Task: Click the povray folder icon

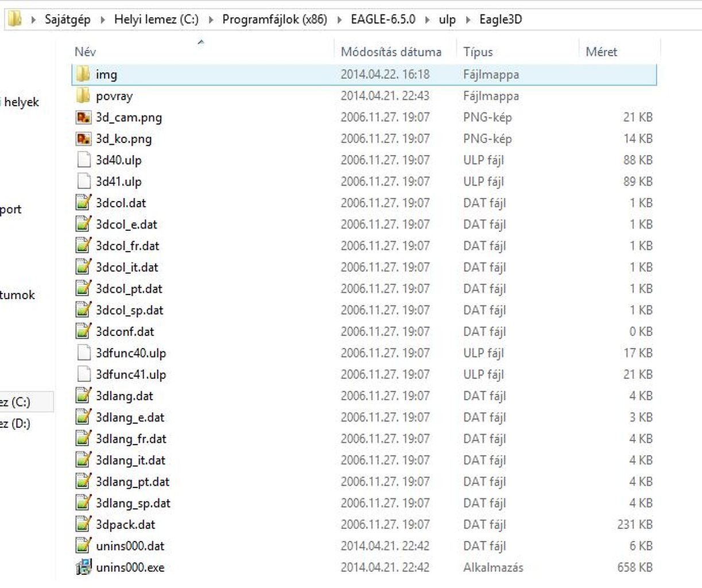Action: (x=83, y=95)
